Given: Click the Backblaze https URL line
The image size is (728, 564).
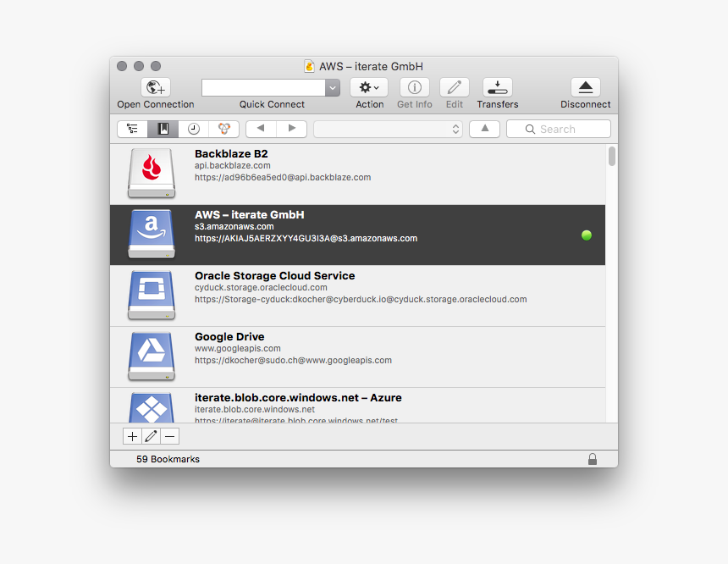Looking at the screenshot, I should [x=282, y=178].
